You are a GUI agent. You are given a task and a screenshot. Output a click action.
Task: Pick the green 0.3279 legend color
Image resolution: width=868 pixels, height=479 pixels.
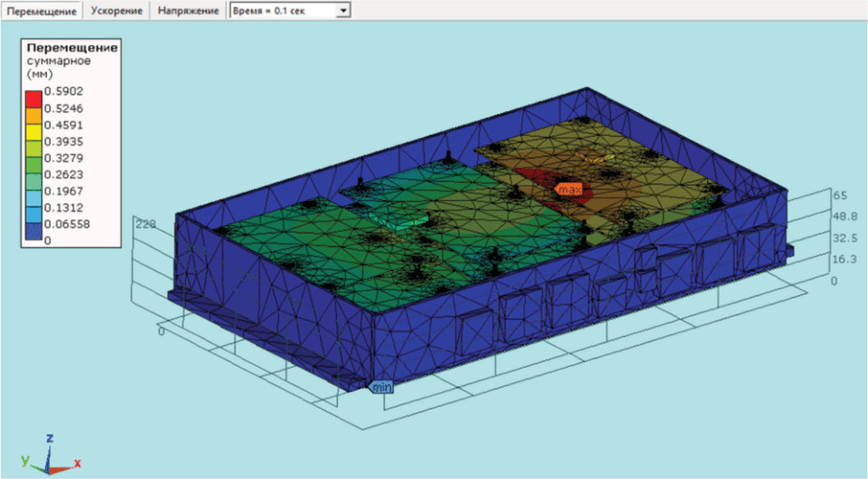pos(34,166)
